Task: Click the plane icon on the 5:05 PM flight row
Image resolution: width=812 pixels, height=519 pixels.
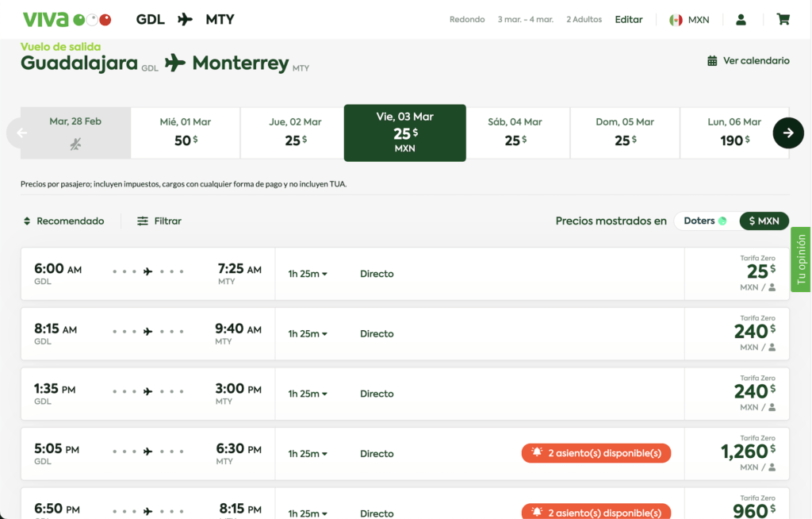Action: pos(148,452)
